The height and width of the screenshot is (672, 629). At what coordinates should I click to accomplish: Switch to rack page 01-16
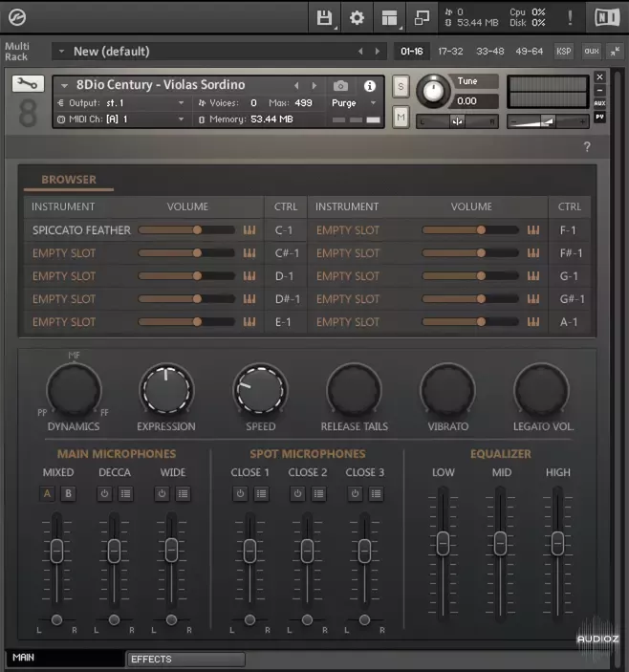pyautogui.click(x=412, y=52)
